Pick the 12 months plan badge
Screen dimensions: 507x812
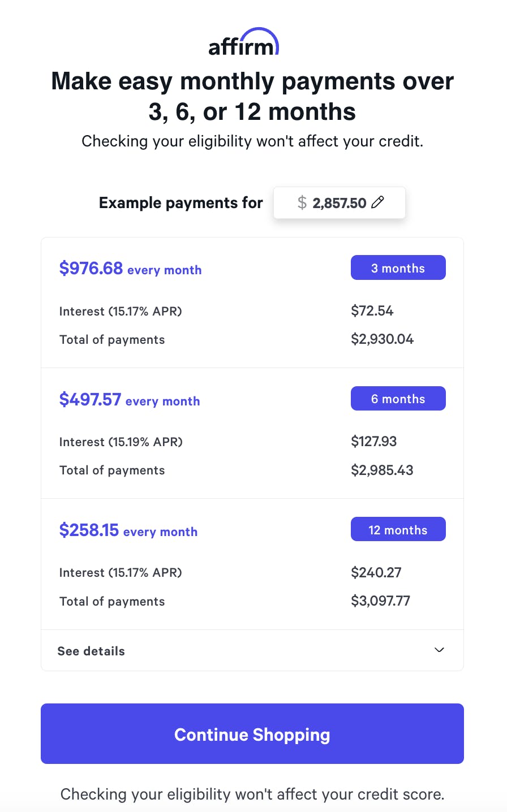(x=398, y=530)
